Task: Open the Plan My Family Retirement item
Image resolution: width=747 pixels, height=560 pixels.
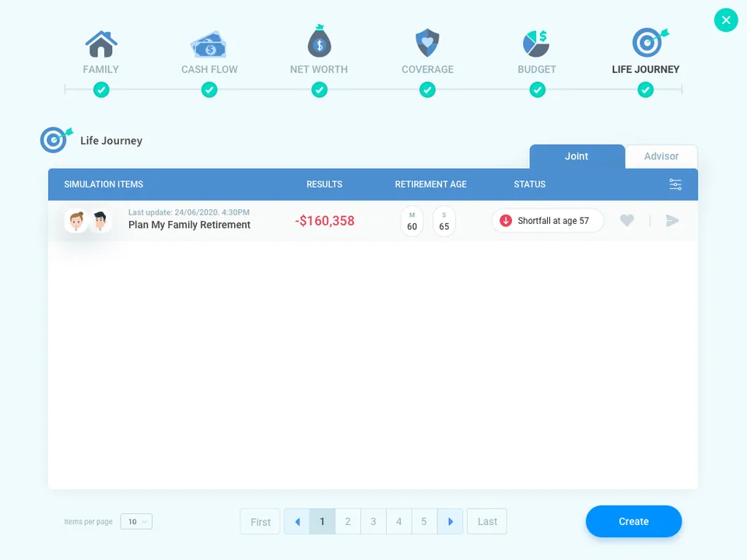Action: click(189, 225)
